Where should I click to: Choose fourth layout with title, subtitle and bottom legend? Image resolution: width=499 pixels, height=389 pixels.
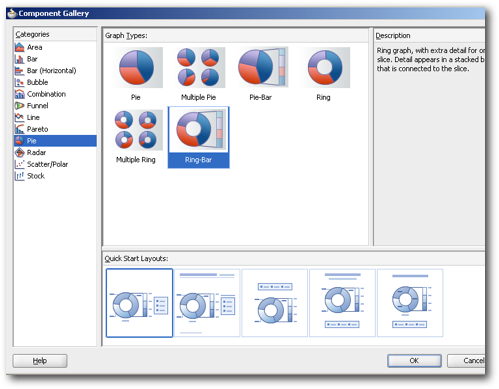[x=342, y=303]
